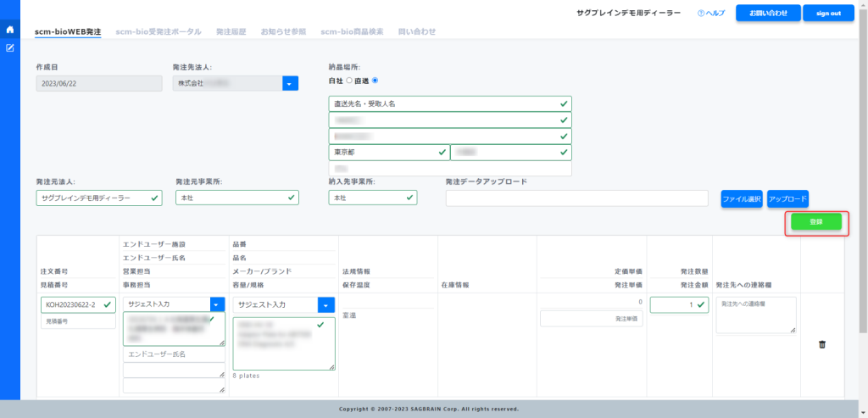Screen dimensions: 868x418
Task: Click the お問い合わせ button in the header
Action: [x=768, y=14]
